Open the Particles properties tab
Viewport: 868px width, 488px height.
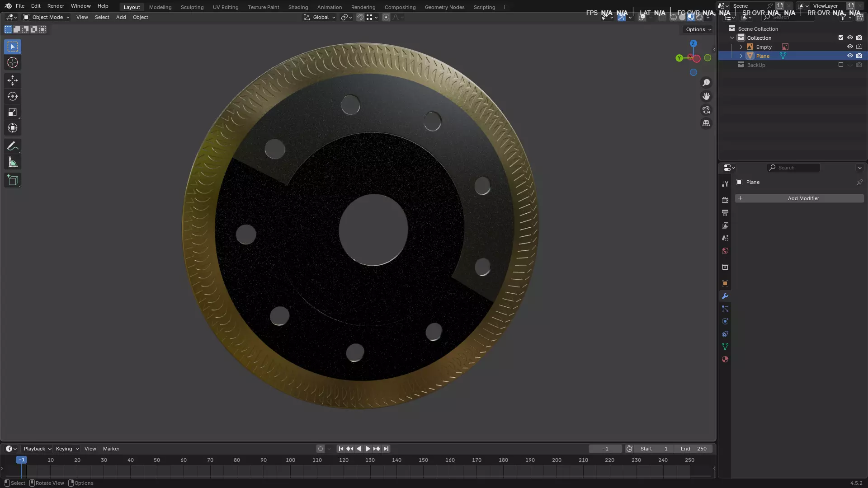725,309
